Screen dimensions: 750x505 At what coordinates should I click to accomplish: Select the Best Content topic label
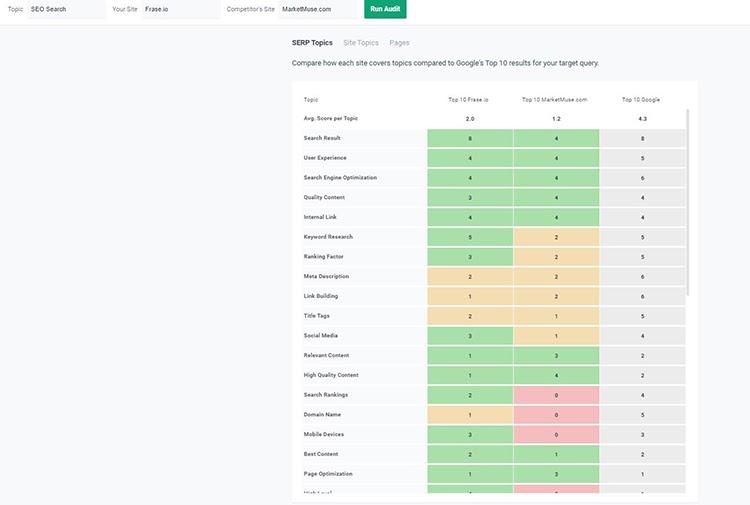[x=320, y=454]
